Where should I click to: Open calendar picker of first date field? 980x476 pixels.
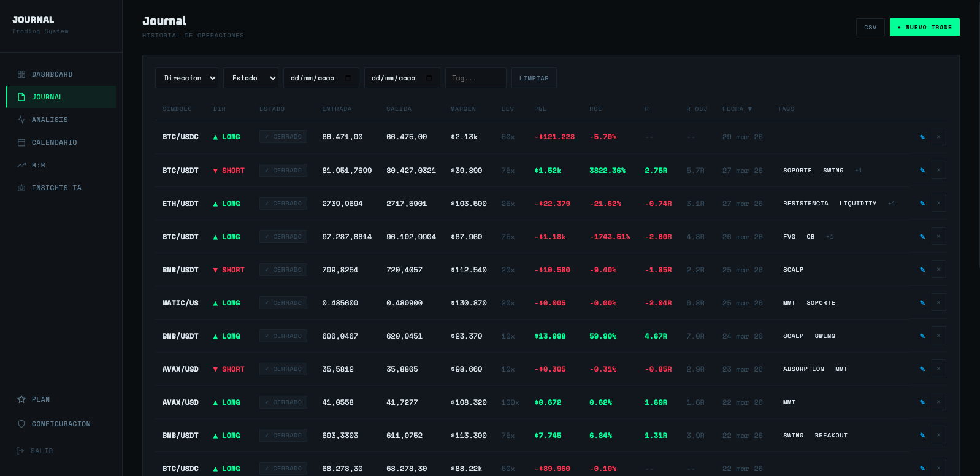click(348, 78)
